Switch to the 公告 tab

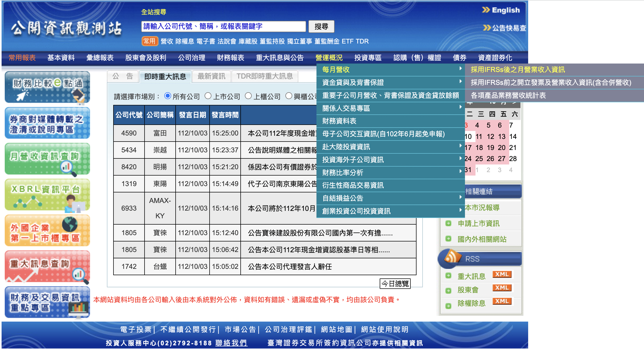[x=123, y=76]
